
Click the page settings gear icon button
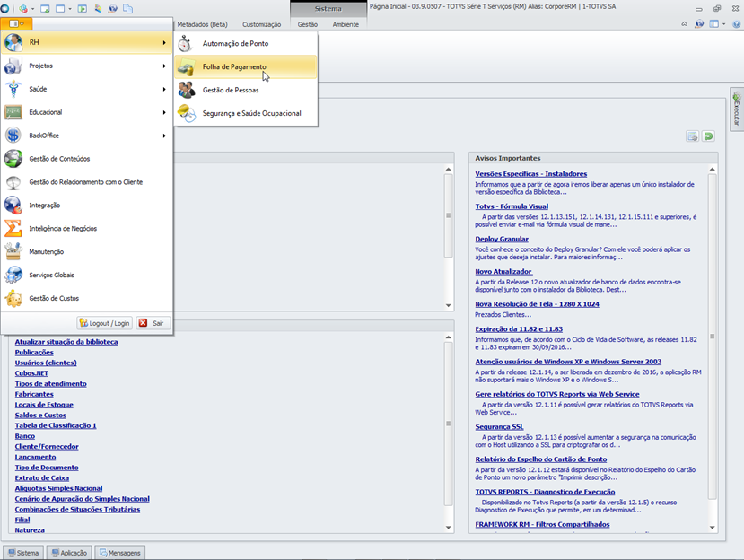[x=692, y=136]
